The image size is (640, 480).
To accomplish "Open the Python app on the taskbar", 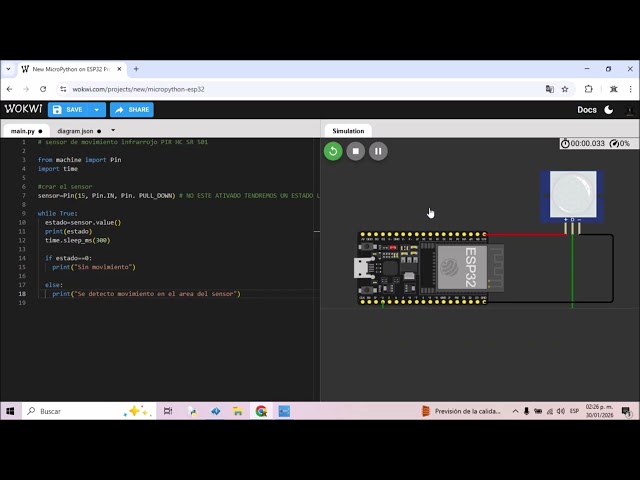I will [x=193, y=411].
